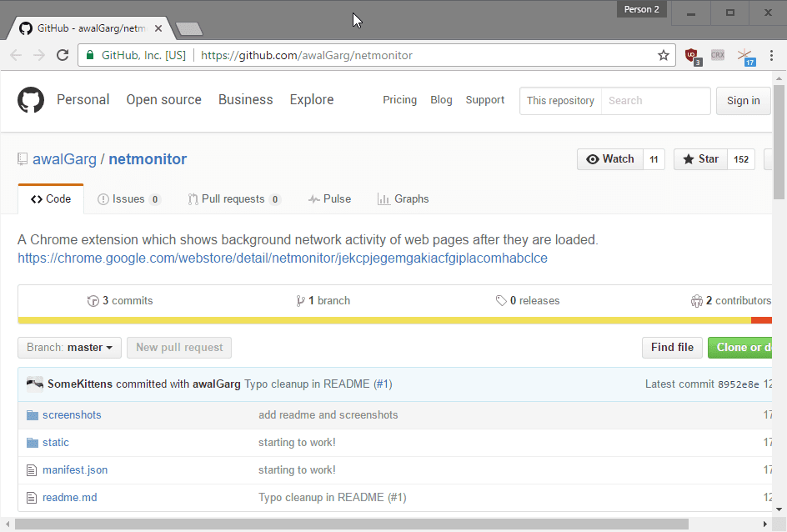The image size is (787, 532).
Task: Toggle Watch on the netmonitor repository
Action: click(610, 158)
